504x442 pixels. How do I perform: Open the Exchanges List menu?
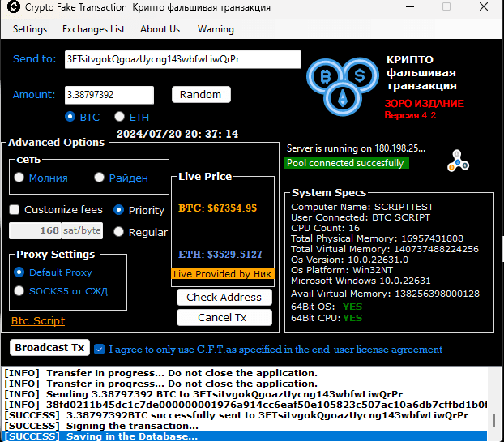tap(93, 29)
